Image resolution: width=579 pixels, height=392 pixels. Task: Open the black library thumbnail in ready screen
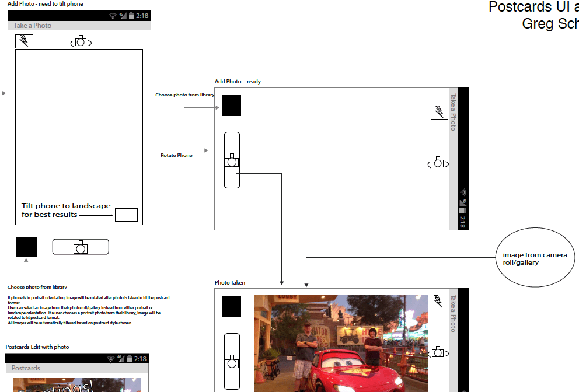pos(232,106)
